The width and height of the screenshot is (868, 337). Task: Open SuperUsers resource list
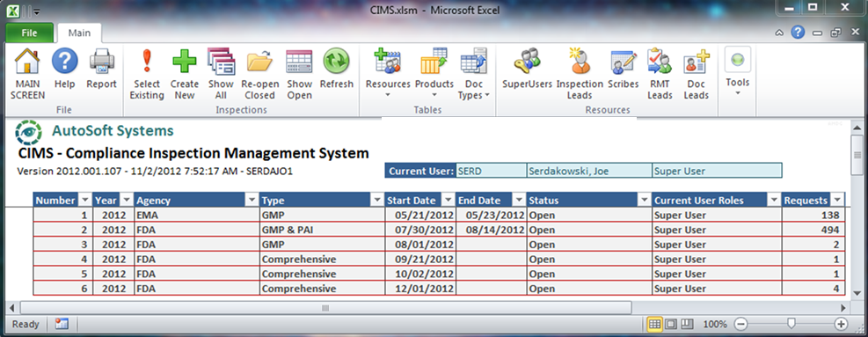click(527, 70)
